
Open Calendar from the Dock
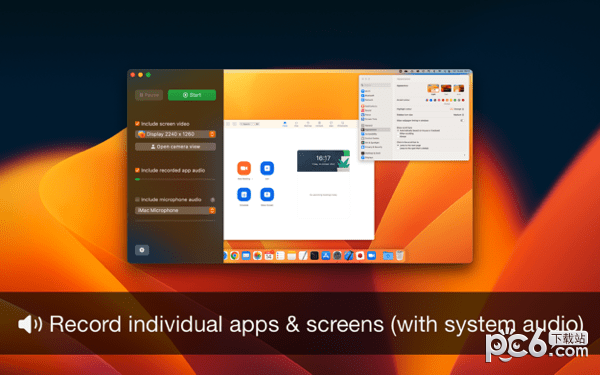(x=269, y=256)
